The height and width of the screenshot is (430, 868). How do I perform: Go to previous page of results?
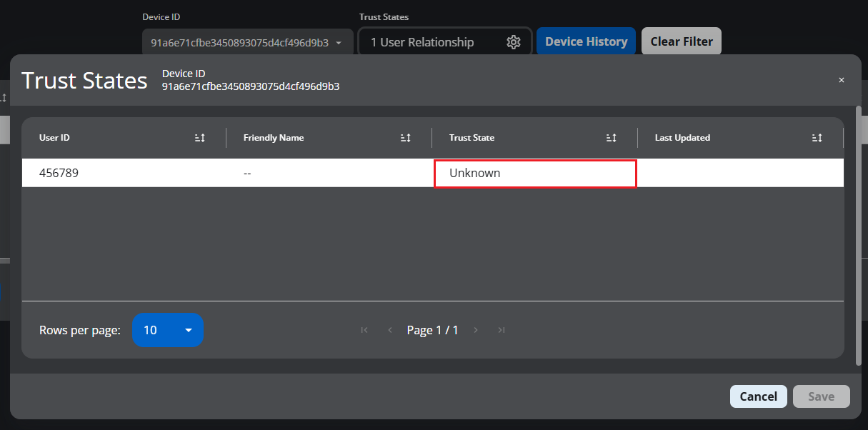[x=390, y=330]
